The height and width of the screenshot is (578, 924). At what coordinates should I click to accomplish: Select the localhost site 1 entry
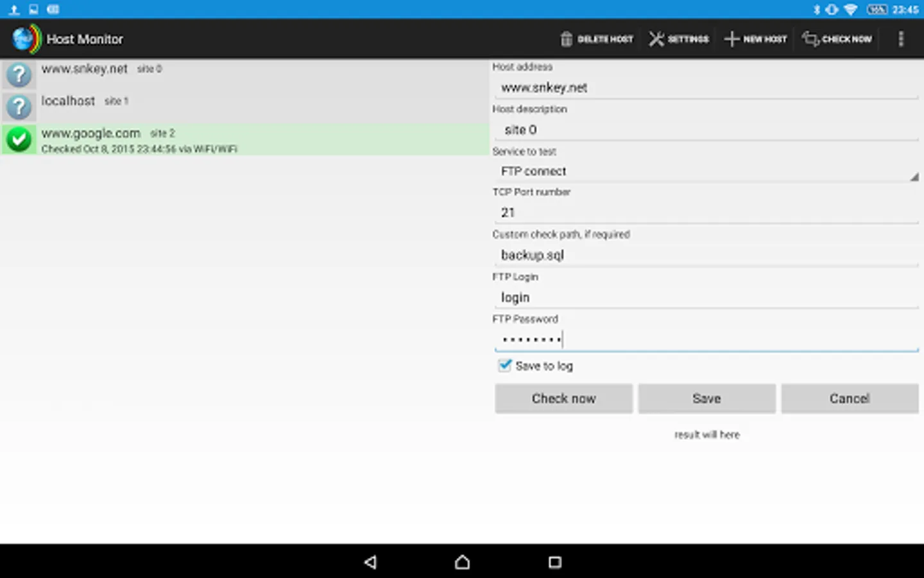[x=244, y=101]
